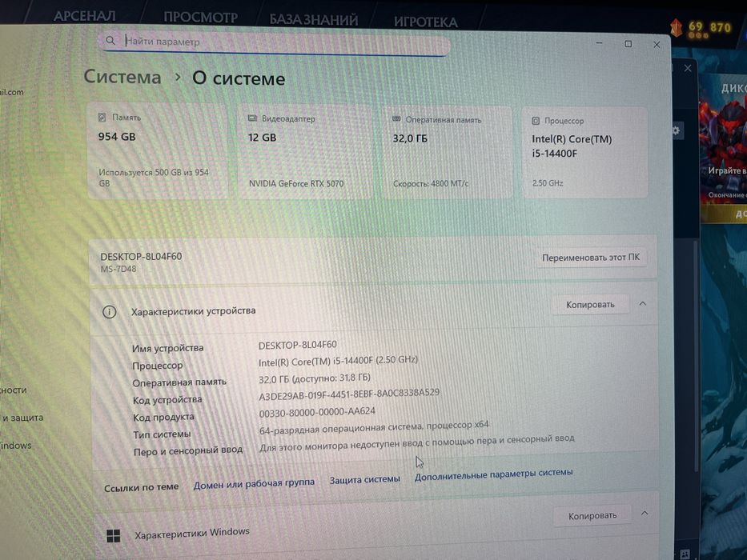Click 'Используется 500 GB из 954 GB' text
This screenshot has width=747, height=560.
click(154, 177)
